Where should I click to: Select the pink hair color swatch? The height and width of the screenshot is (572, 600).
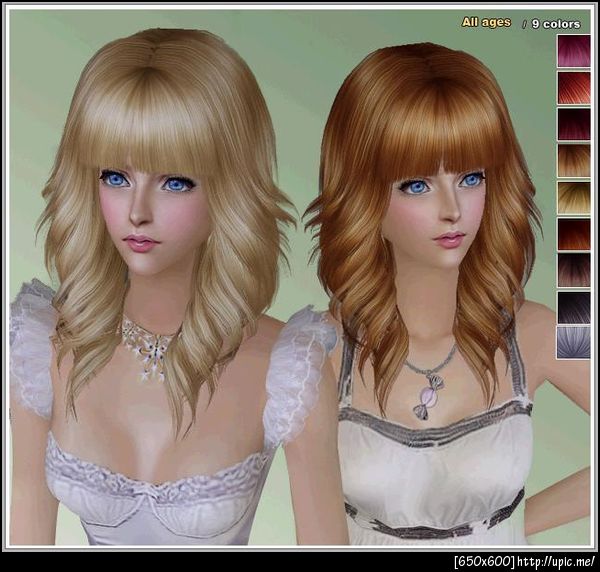point(574,51)
